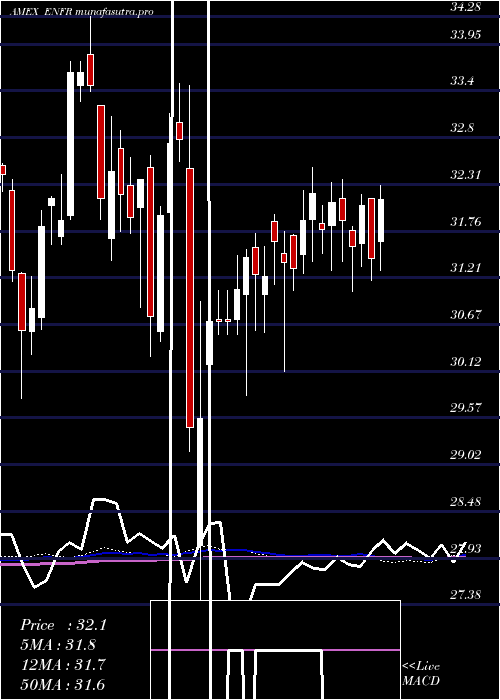Viewport: 500px width, 700px height.
Task: Click the 31.21 price axis label
Action: [465, 268]
